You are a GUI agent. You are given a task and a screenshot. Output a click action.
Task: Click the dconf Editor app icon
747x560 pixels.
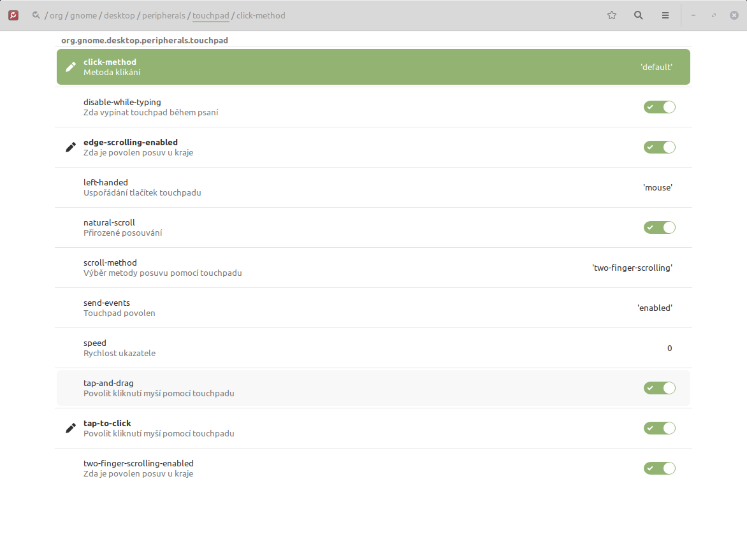point(13,15)
